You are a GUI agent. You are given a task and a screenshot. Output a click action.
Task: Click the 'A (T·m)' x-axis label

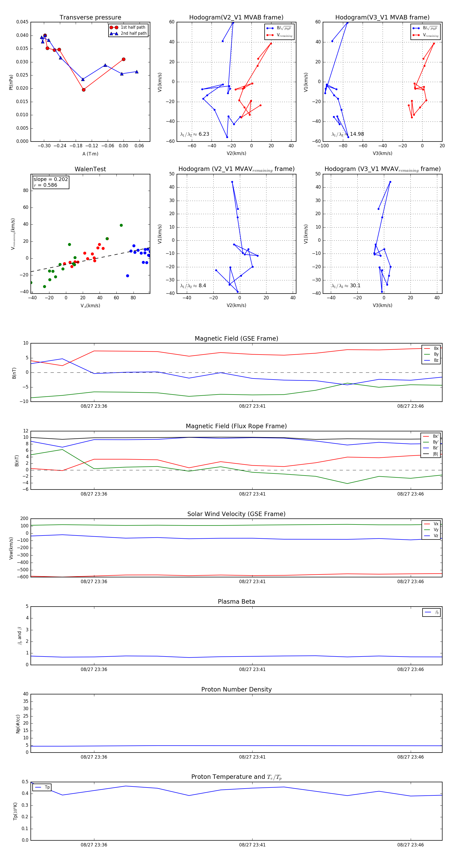click(90, 154)
